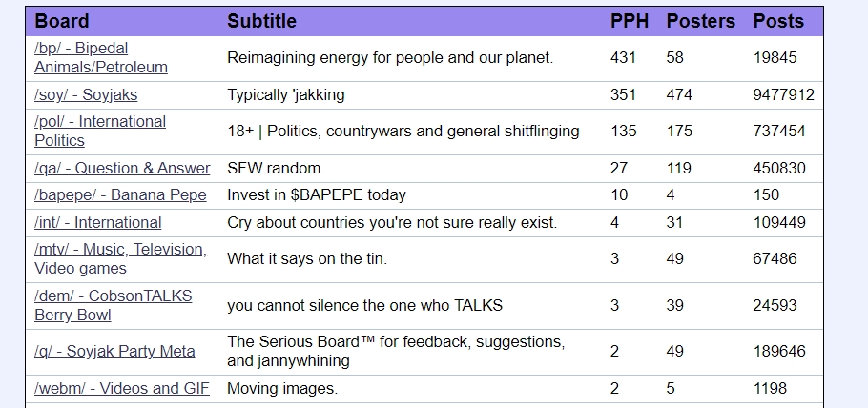
Task: Open /bapepe/ - Banana Pepe board link
Action: 121,194
